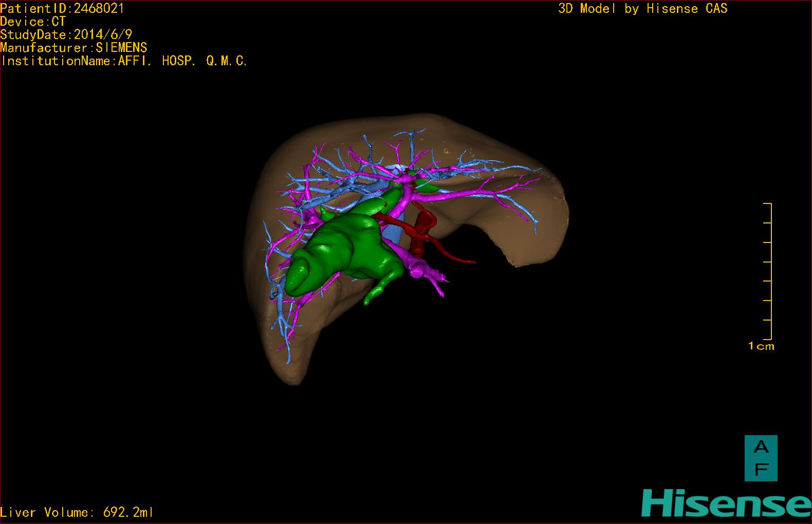The width and height of the screenshot is (812, 524).
Task: Click the letter A on the orientation cube
Action: click(761, 447)
